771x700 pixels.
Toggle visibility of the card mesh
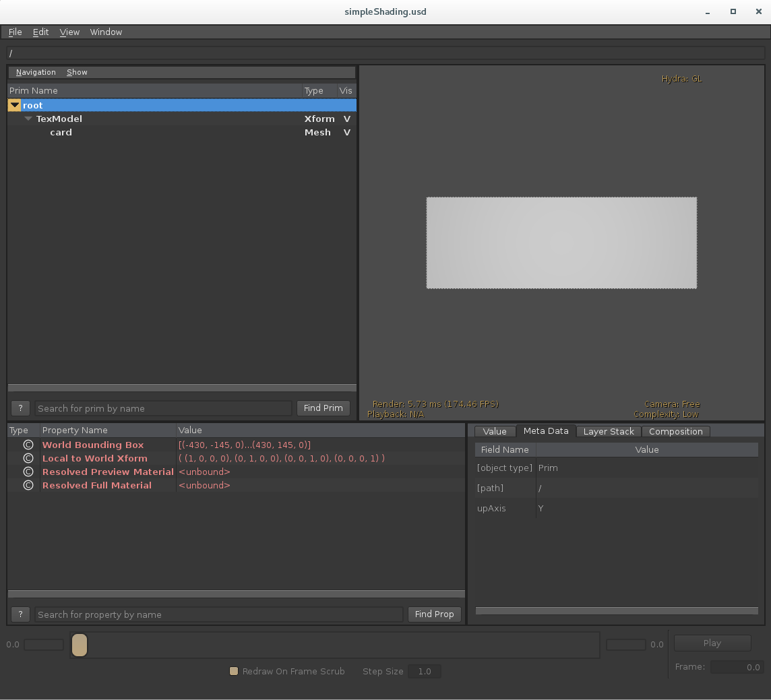346,132
